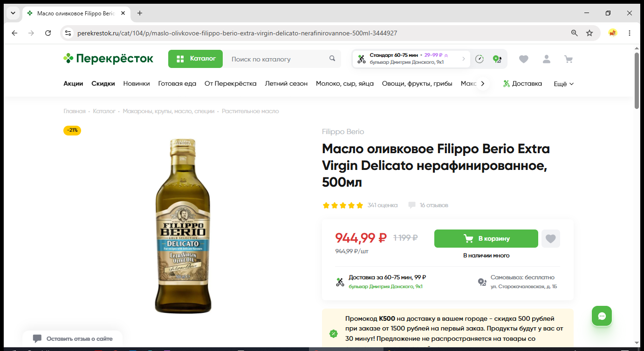Open the Овощи, фрукты, грибы category
Viewport: 644px width, 351px height.
tap(417, 84)
